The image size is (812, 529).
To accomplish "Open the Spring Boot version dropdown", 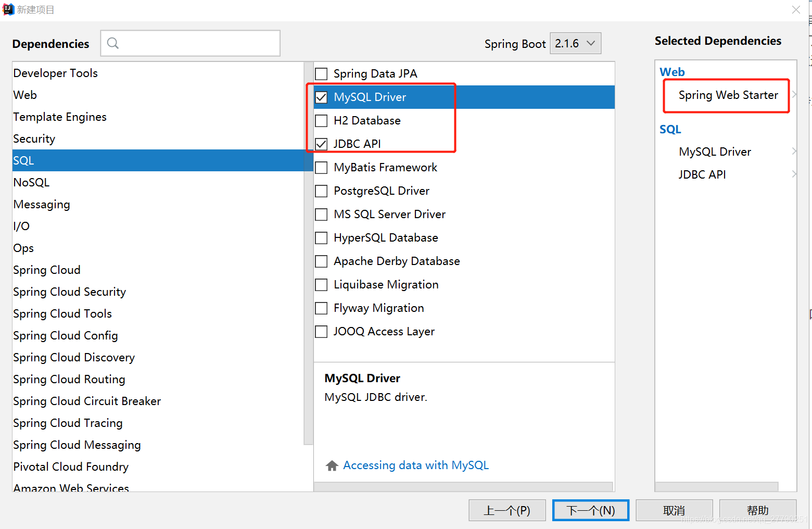I will point(575,43).
